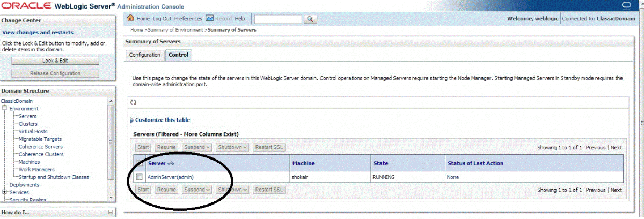Click the Home house icon

[x=130, y=19]
